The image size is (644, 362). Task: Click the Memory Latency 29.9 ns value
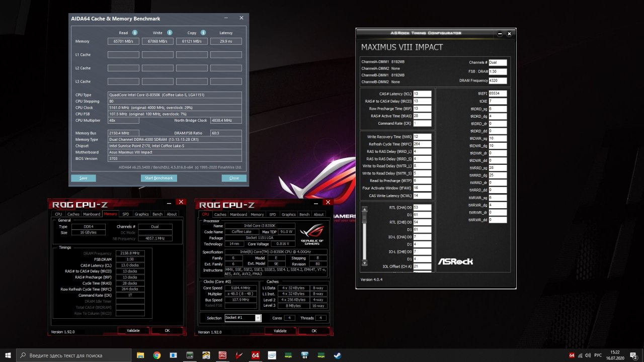click(226, 41)
